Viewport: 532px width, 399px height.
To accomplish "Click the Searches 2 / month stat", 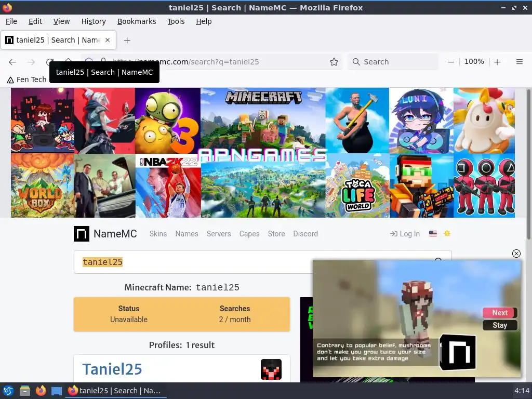I will click(x=235, y=314).
